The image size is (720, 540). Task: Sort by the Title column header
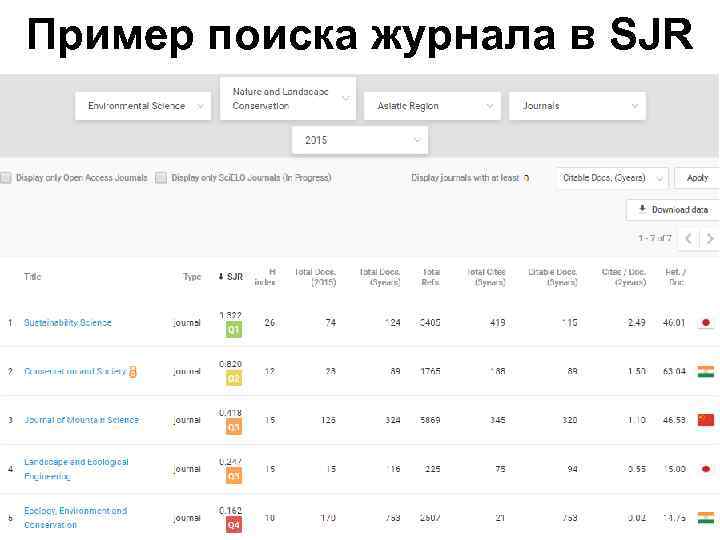[x=33, y=276]
